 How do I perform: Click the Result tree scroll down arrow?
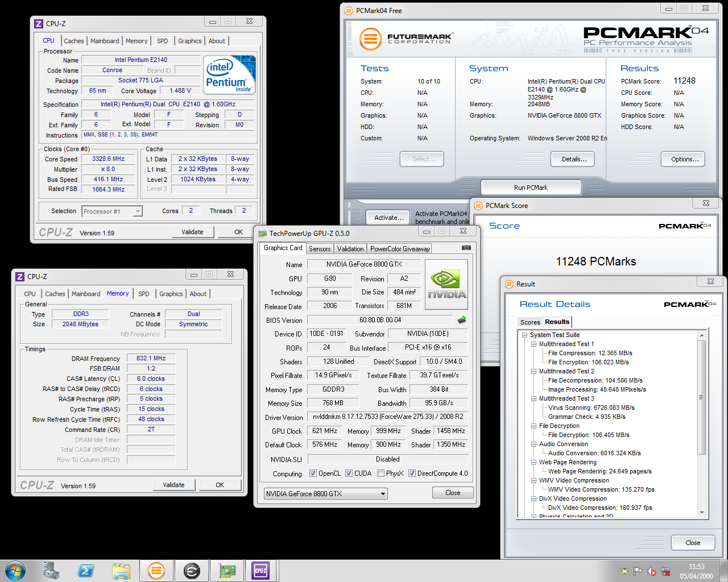701,513
